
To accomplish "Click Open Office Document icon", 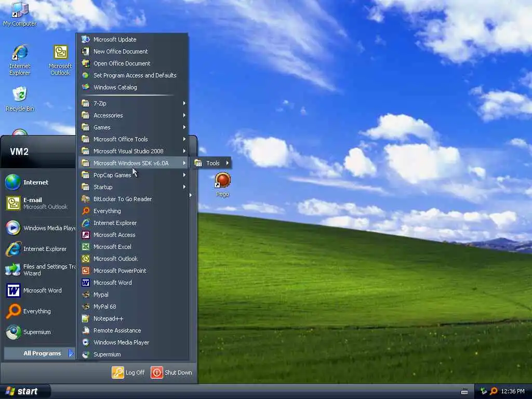I will [x=86, y=63].
